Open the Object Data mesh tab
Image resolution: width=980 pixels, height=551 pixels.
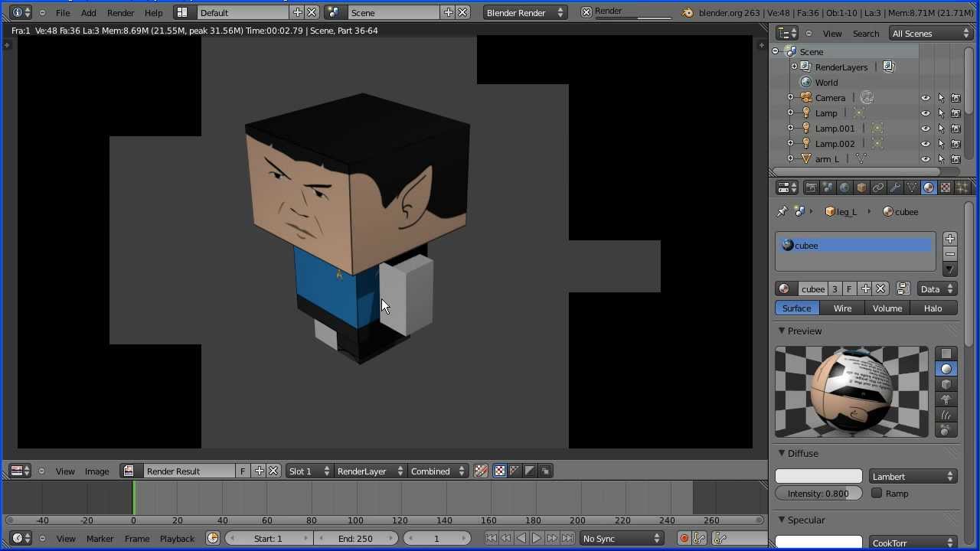coord(912,187)
